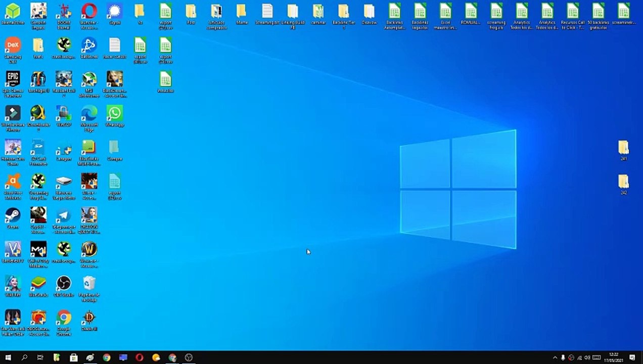
Task: Select the Resident Evil 2 desktop shortcut
Action: (64, 84)
